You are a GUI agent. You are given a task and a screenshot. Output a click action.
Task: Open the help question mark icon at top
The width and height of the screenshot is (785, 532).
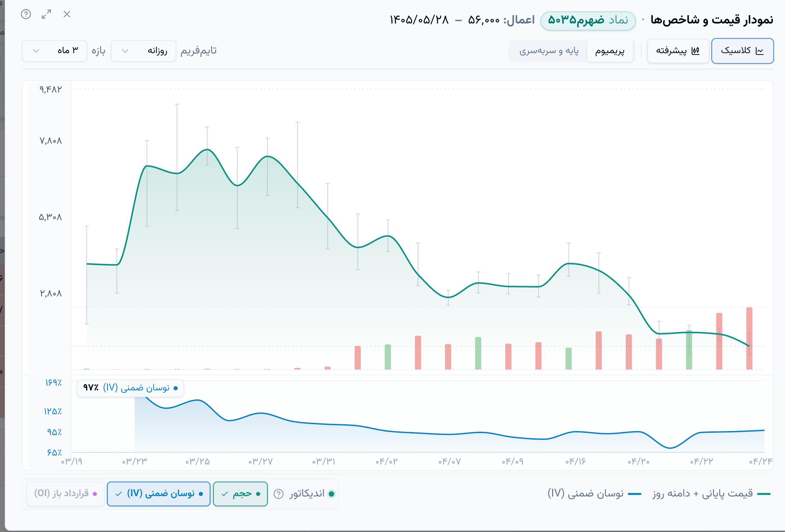(x=26, y=14)
